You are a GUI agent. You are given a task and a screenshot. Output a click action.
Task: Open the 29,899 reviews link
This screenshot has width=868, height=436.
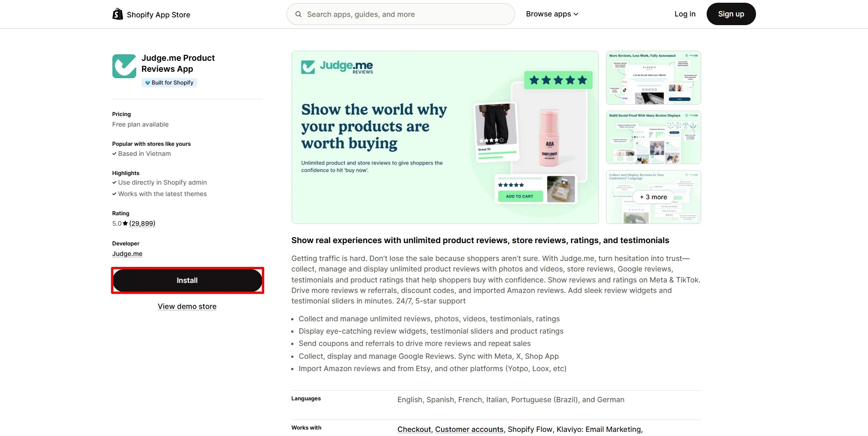142,223
